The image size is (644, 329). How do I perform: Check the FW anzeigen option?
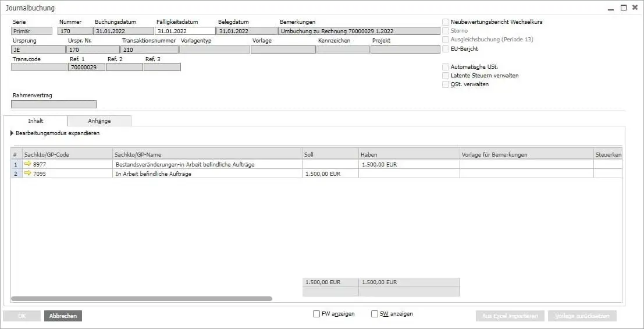316,314
